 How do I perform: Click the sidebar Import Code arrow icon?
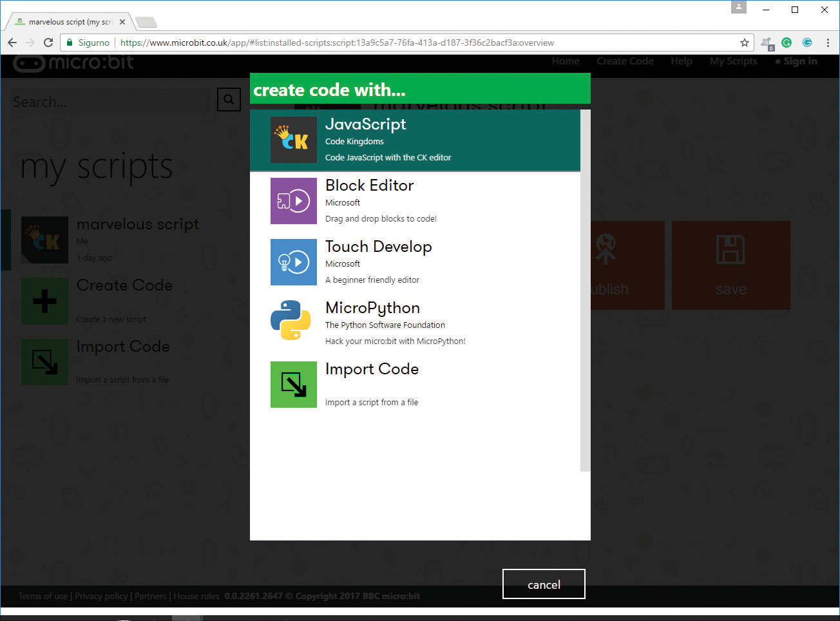pyautogui.click(x=44, y=362)
